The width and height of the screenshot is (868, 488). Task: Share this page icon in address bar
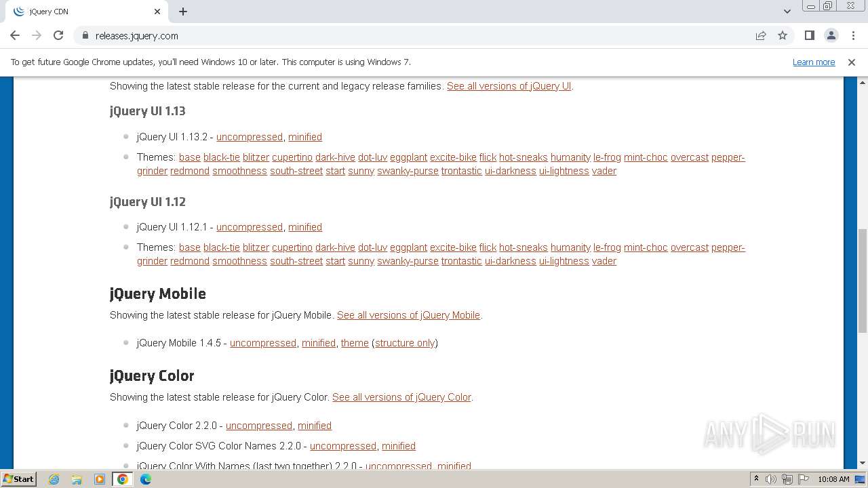(x=761, y=35)
